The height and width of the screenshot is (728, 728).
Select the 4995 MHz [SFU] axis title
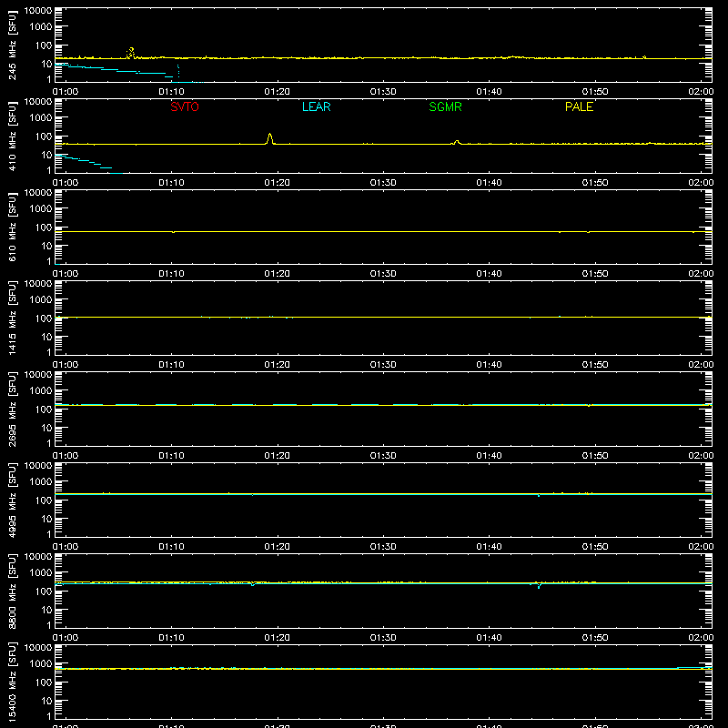(12, 500)
